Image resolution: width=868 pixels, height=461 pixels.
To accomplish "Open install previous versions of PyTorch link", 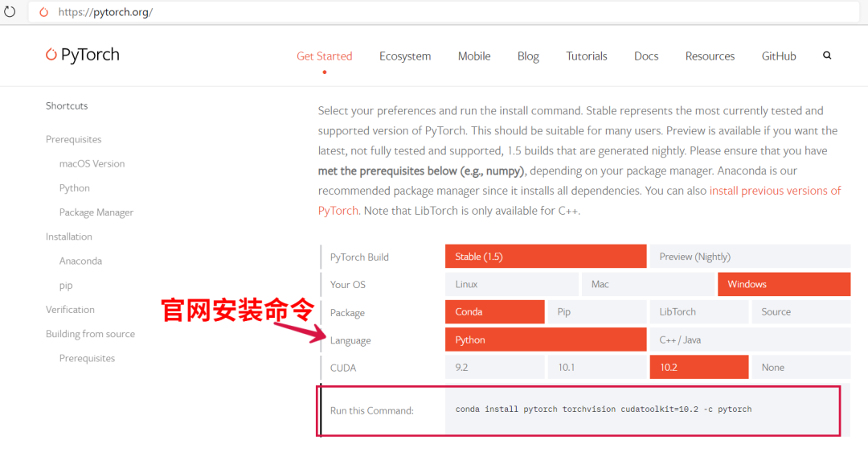I will coord(775,191).
